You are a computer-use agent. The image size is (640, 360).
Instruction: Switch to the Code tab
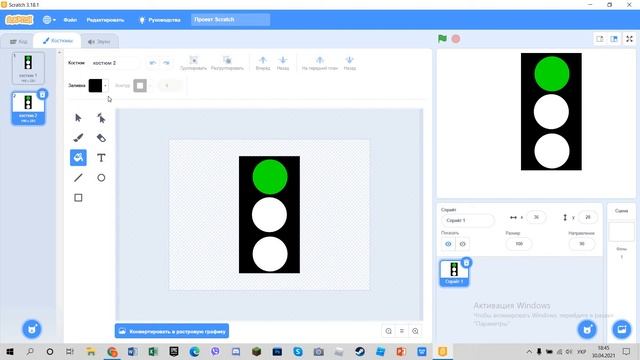tap(18, 42)
